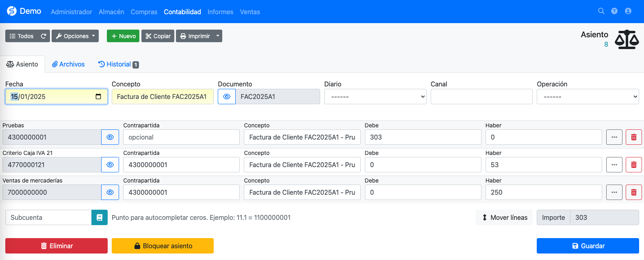Expand the Opciones dropdown menu
Viewport: 644px width, 260px height.
[75, 36]
